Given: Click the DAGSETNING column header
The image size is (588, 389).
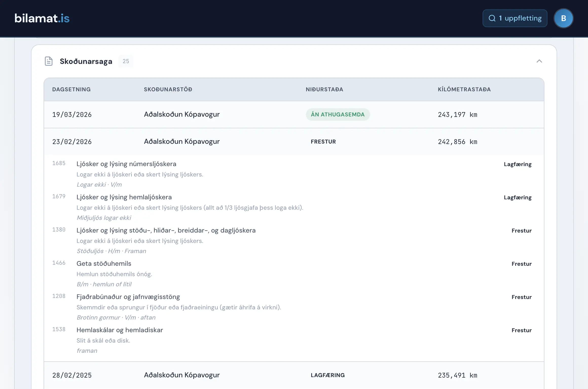Looking at the screenshot, I should (71, 89).
